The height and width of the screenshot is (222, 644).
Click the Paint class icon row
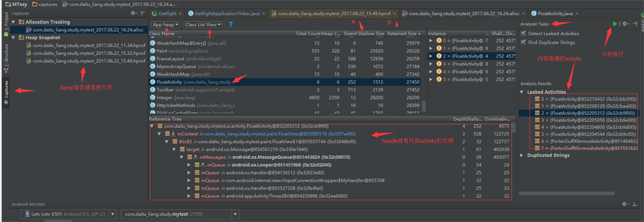[x=153, y=50]
